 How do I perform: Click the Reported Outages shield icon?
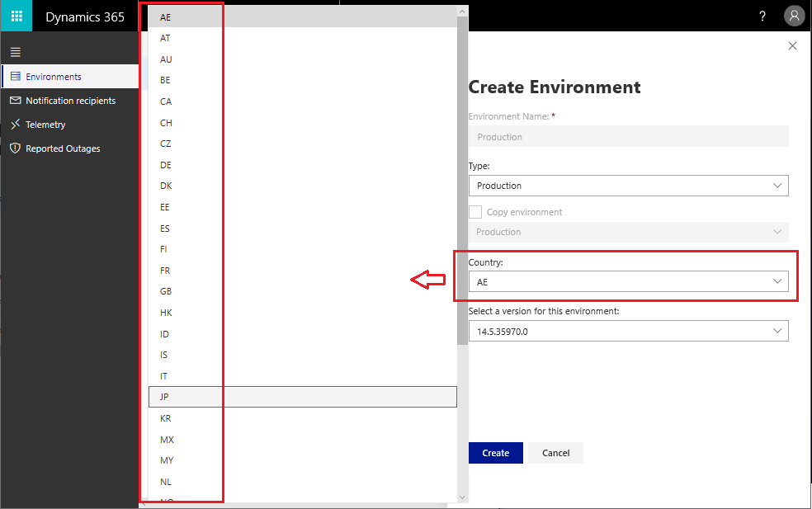click(16, 148)
